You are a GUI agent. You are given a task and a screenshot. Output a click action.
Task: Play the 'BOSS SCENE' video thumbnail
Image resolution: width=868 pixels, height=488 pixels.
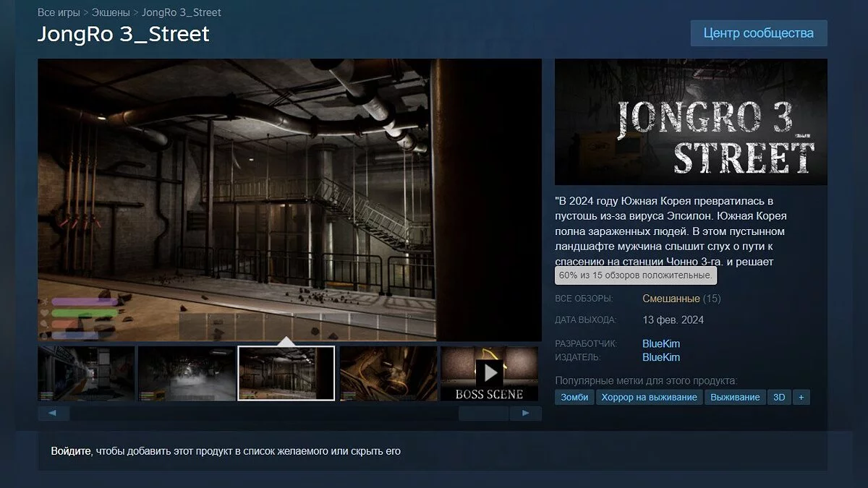click(490, 373)
